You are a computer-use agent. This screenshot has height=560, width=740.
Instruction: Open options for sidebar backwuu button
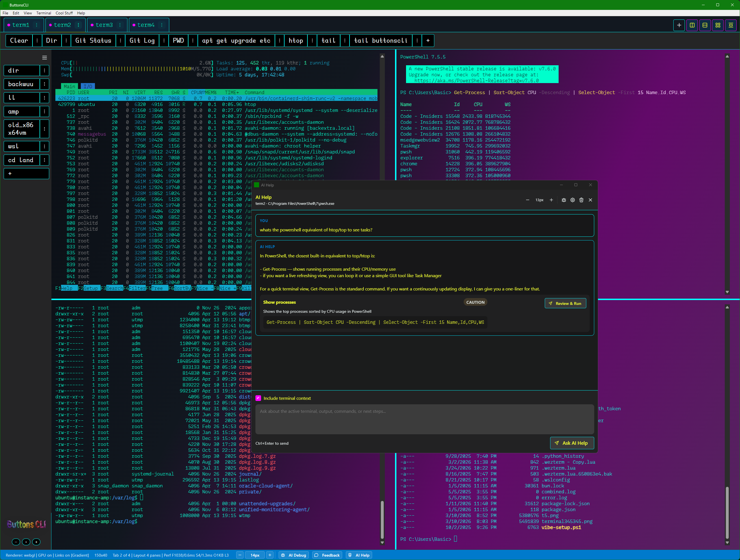coord(44,84)
